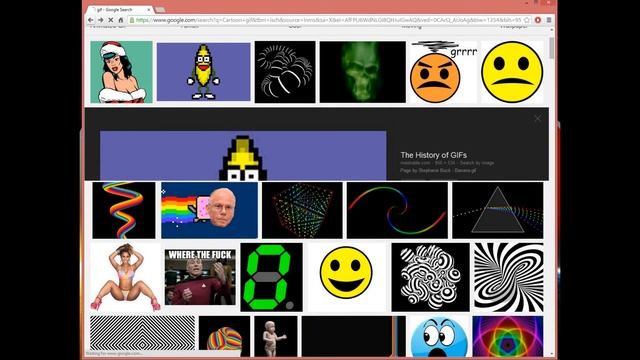
Task: Open the home page via the house icon
Action: pyautogui.click(x=121, y=20)
